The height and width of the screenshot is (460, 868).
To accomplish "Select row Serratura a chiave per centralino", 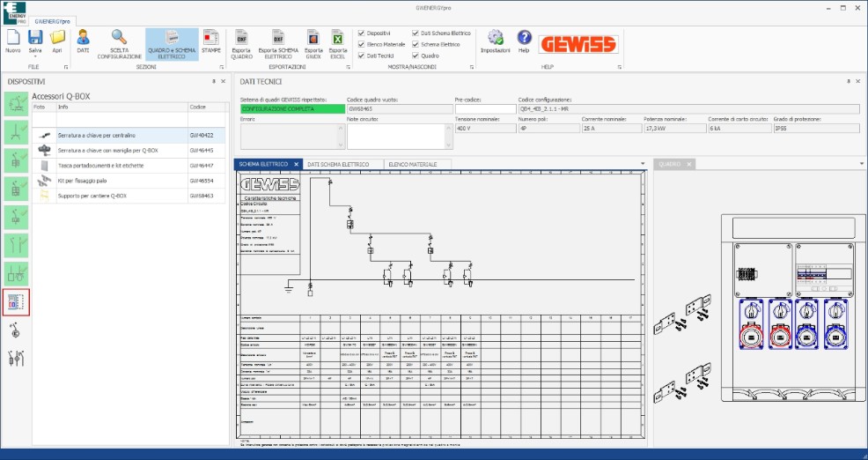I will (x=129, y=135).
